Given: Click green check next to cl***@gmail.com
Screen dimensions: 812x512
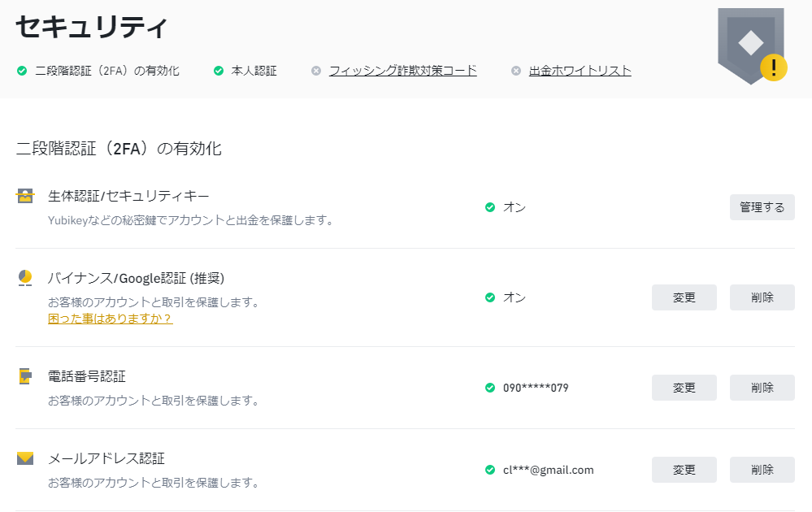Looking at the screenshot, I should point(490,470).
